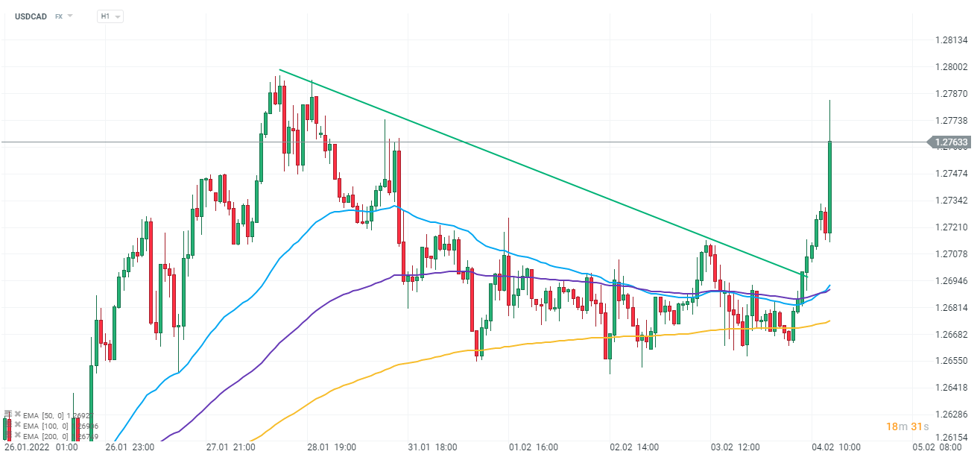Click the USDCAD symbol name
Image resolution: width=980 pixels, height=460 pixels.
[x=30, y=16]
